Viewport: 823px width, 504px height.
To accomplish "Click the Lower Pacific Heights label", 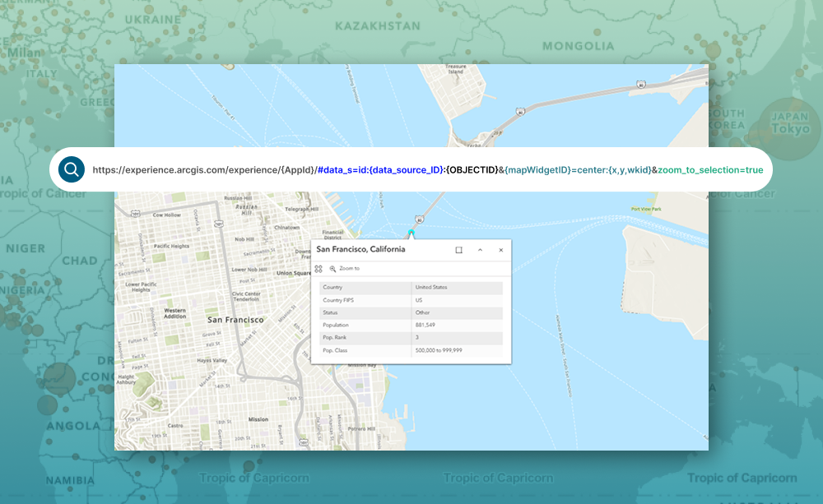I will pyautogui.click(x=141, y=287).
